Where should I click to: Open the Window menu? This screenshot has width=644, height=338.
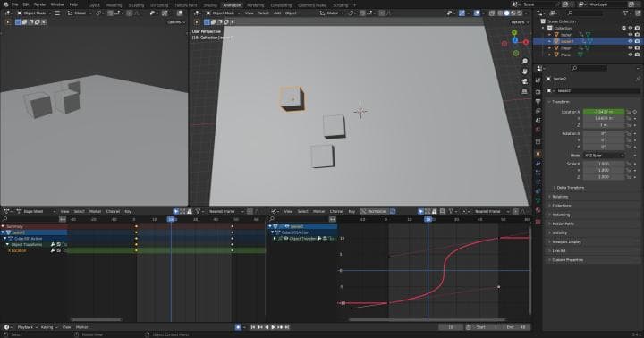[x=57, y=4]
